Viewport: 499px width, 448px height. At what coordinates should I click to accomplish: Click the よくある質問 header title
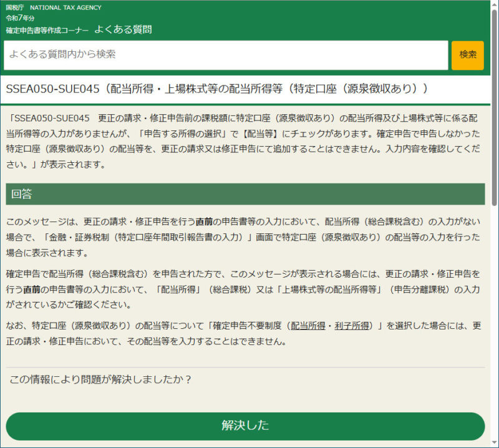[123, 29]
